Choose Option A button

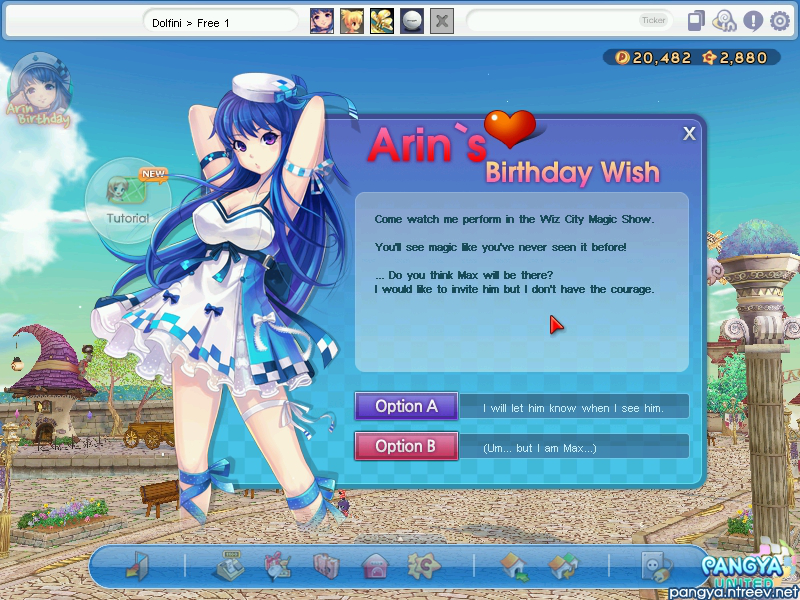(406, 407)
